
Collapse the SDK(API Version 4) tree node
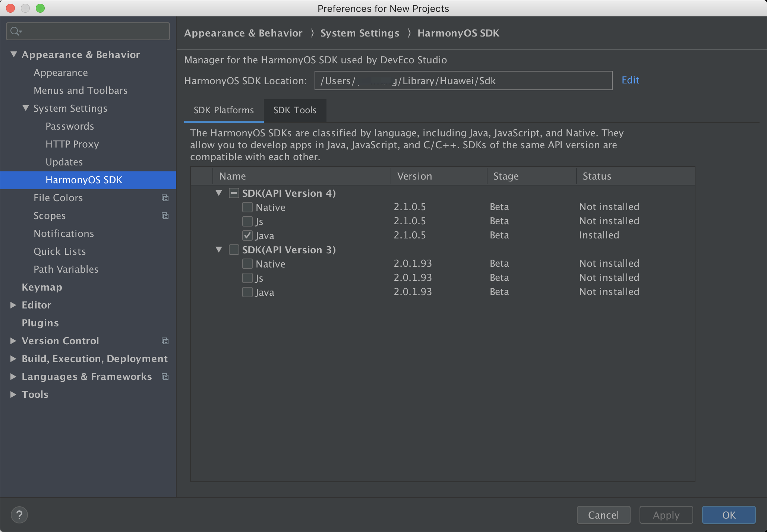coord(219,193)
